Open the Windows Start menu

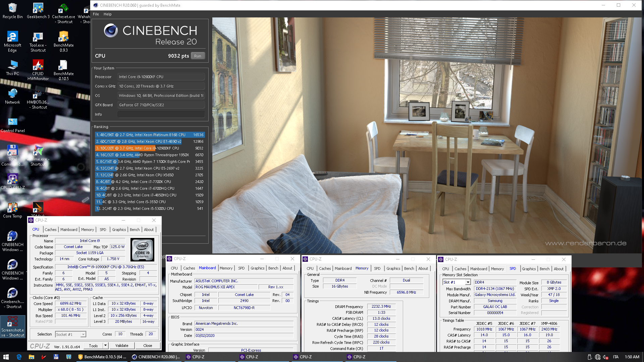[6, 357]
